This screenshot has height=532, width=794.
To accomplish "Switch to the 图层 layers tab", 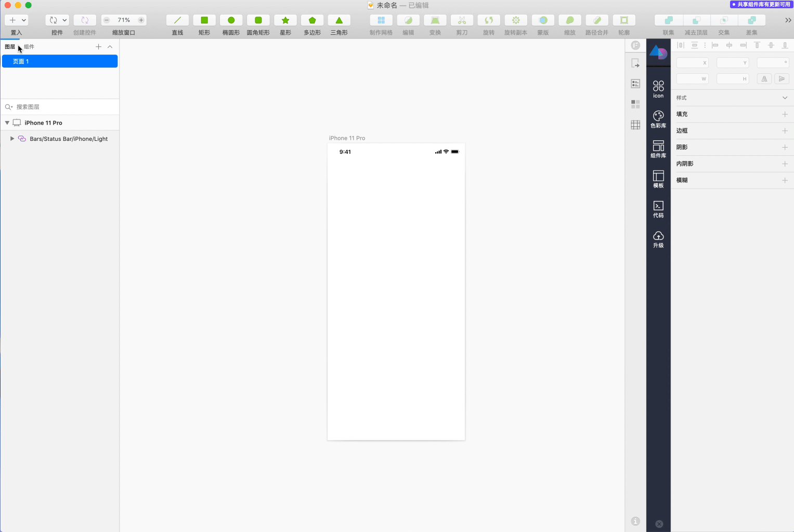I will pos(10,47).
